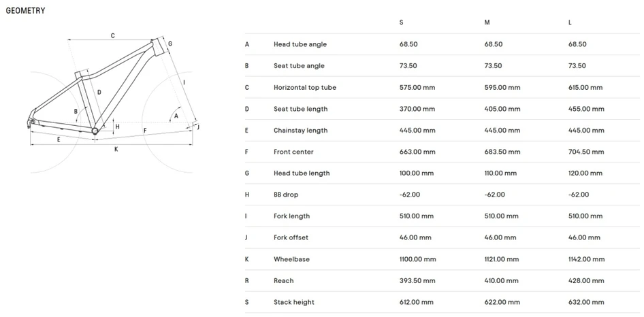Click the Horizontal top tube label
The image size is (644, 317).
point(305,88)
